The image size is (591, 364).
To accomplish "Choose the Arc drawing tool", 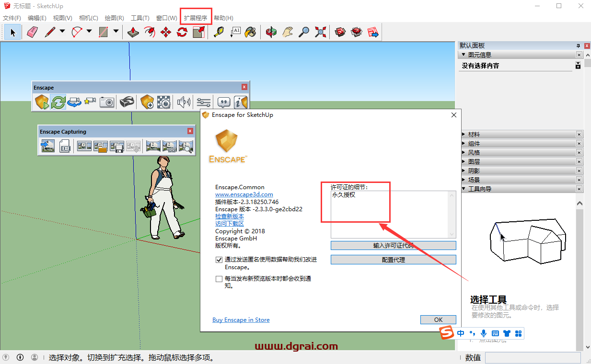I will tap(77, 32).
